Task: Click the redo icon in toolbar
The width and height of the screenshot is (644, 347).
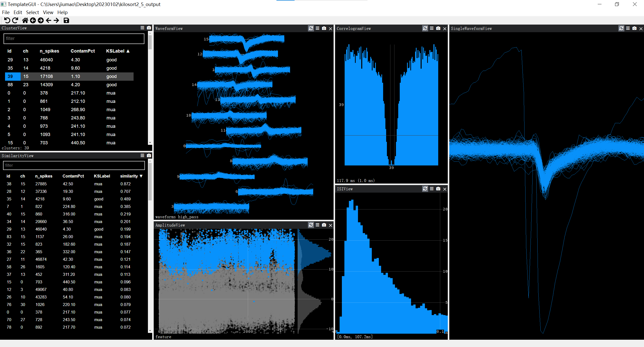Action: [15, 20]
